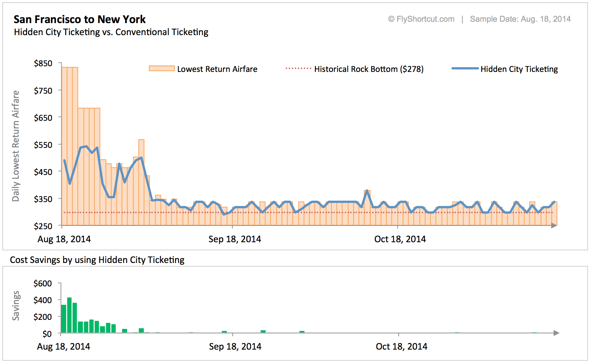Click the 'Lowest Return Airfare' legend label
591x364 pixels.
pos(217,69)
